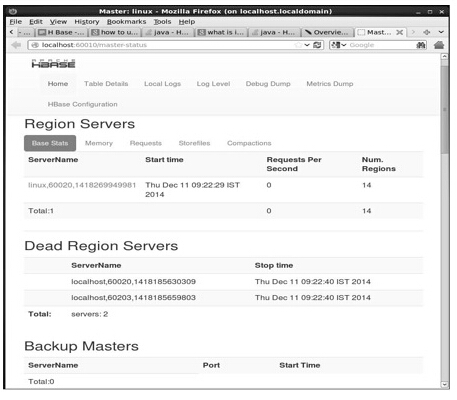Open the Bookmarks menu
The height and width of the screenshot is (400, 457).
(126, 22)
